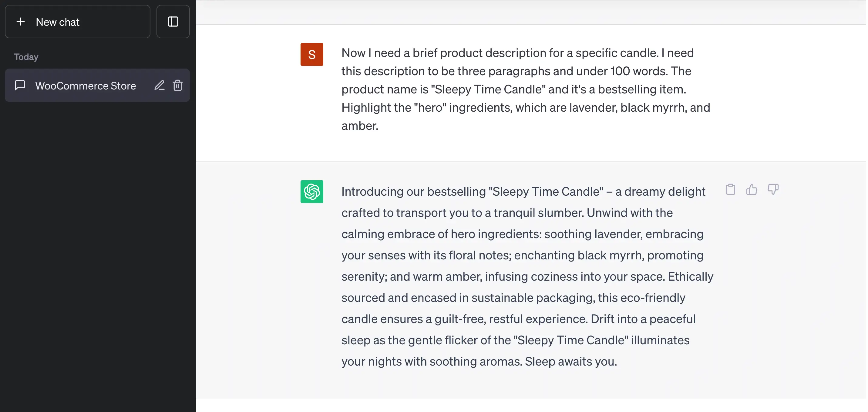Click the new chat plus icon

(20, 22)
